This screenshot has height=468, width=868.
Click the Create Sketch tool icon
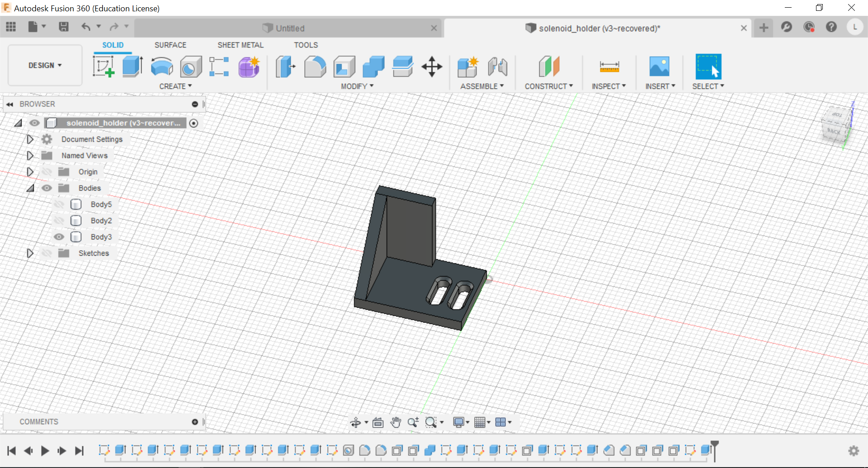pyautogui.click(x=104, y=67)
